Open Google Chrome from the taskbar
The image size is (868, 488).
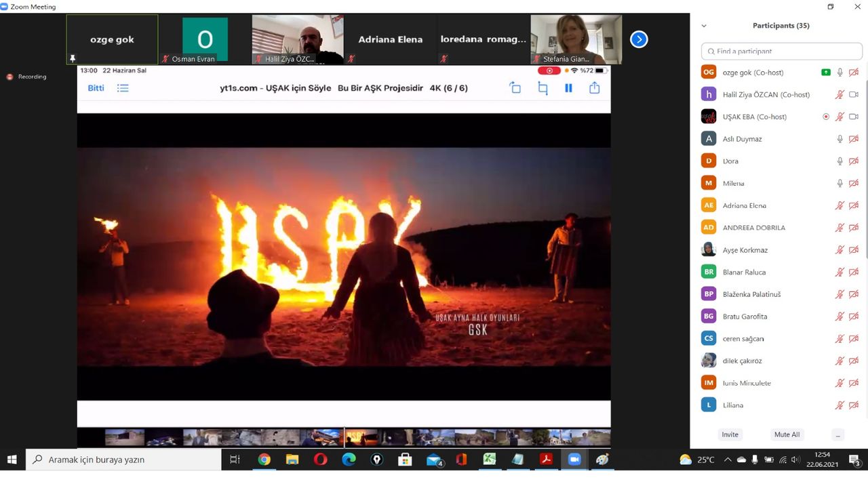(x=264, y=460)
